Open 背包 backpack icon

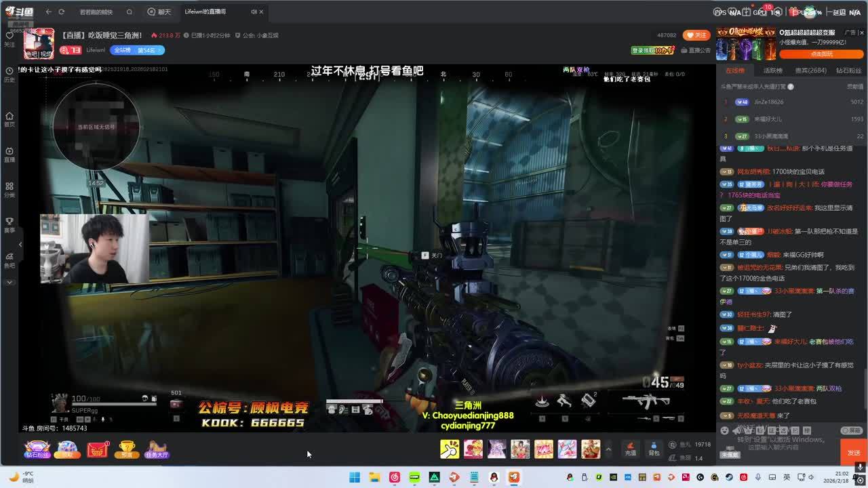point(654,448)
